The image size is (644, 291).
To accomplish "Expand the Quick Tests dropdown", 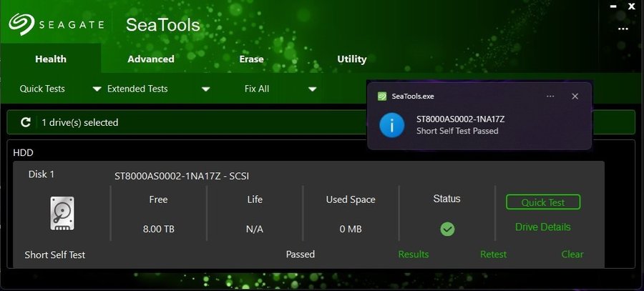I will coord(97,89).
